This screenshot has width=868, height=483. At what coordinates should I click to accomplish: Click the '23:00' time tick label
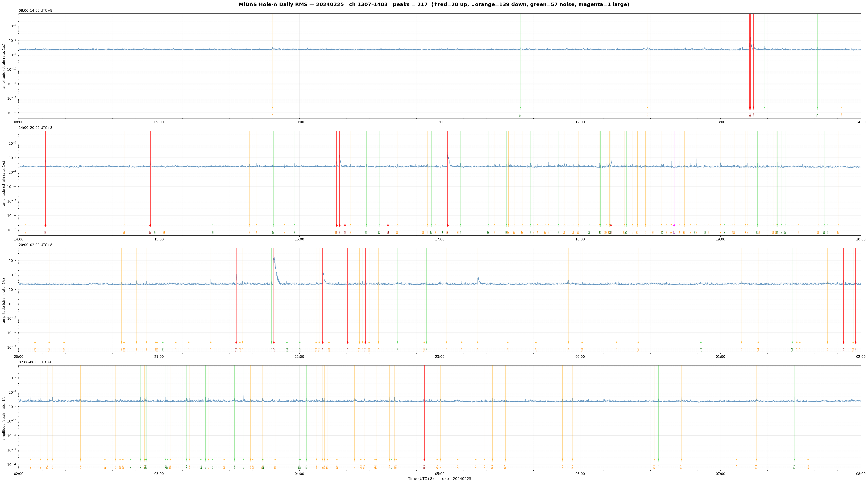[x=440, y=356]
